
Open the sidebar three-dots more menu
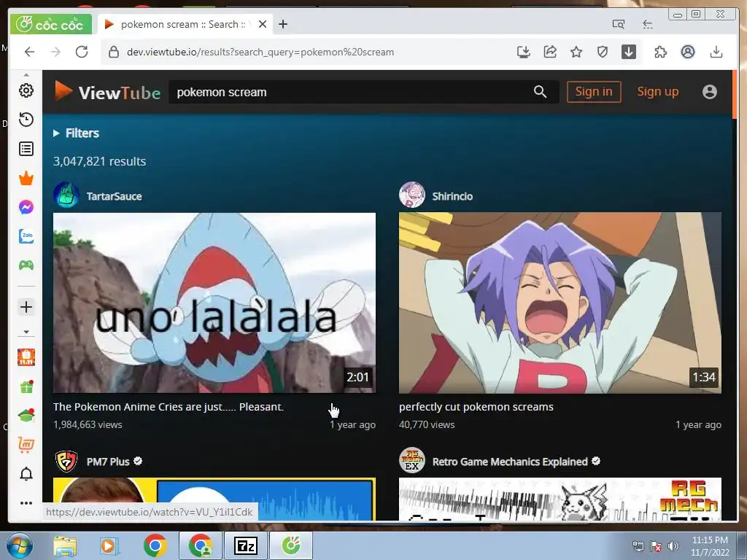[x=26, y=503]
